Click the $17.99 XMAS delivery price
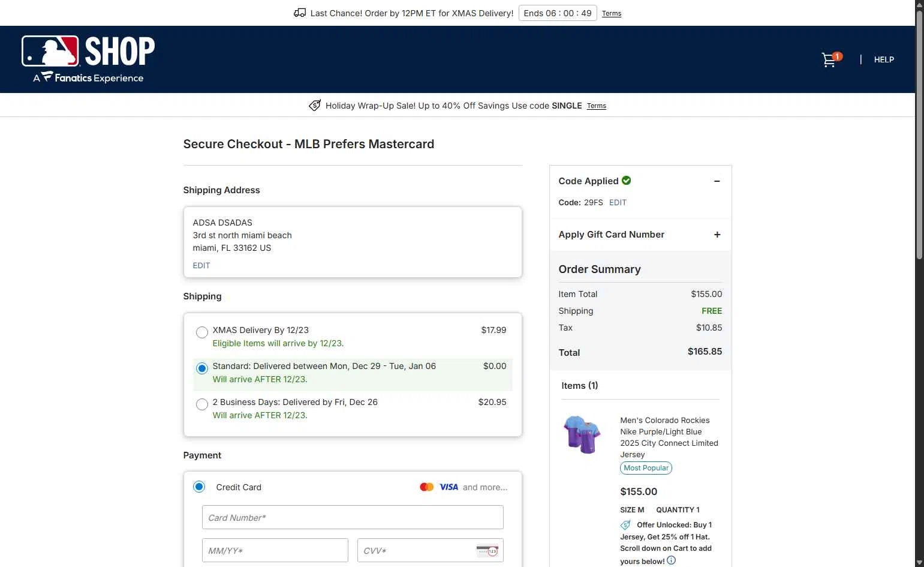The width and height of the screenshot is (924, 567). [493, 330]
